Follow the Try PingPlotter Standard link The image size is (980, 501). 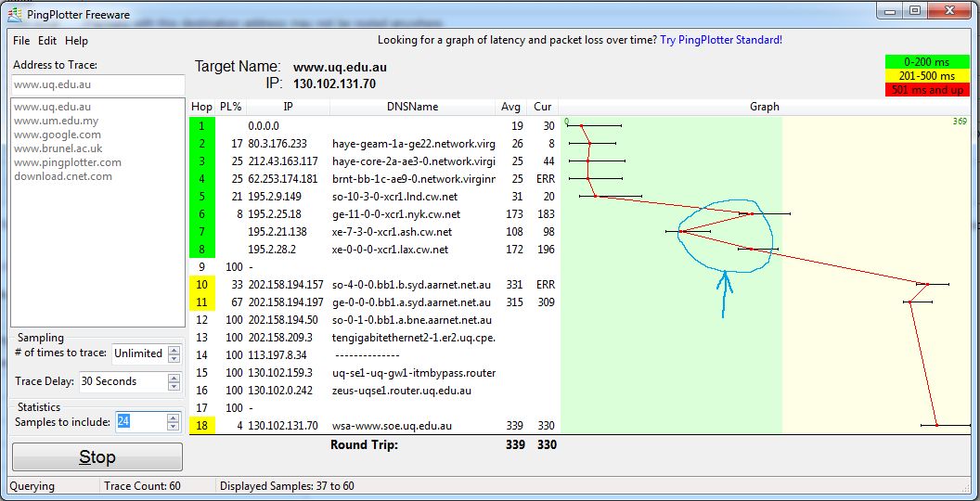[x=721, y=40]
